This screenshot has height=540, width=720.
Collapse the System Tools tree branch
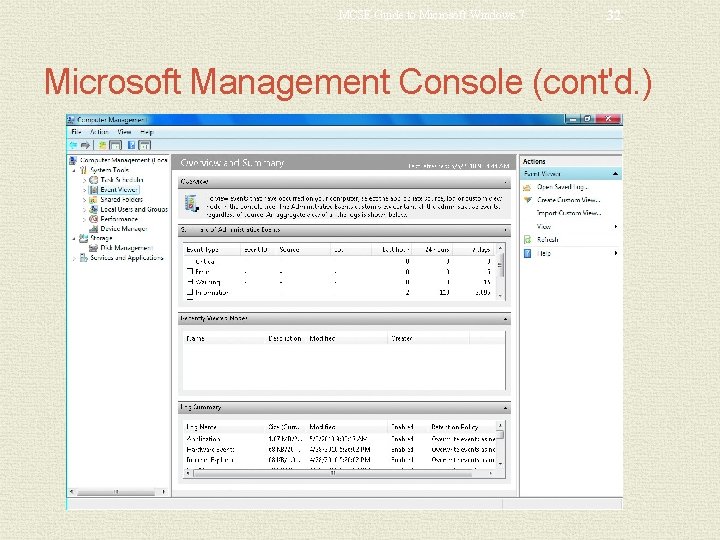(74, 170)
